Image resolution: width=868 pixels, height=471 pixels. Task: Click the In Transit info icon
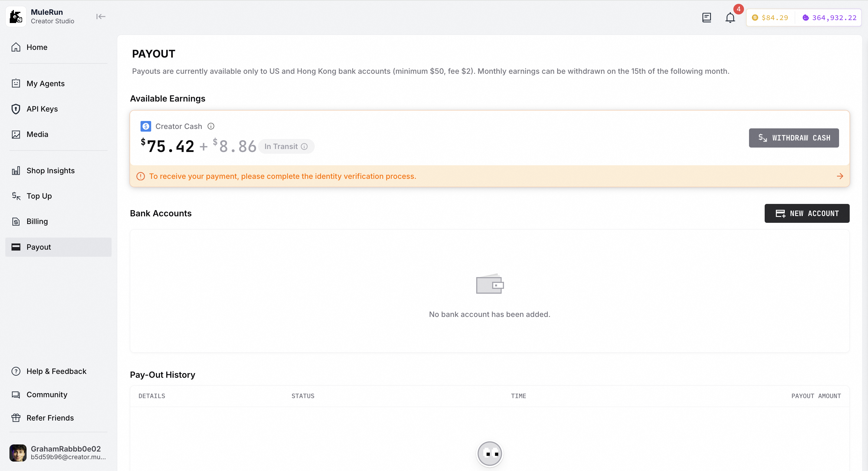(x=304, y=147)
